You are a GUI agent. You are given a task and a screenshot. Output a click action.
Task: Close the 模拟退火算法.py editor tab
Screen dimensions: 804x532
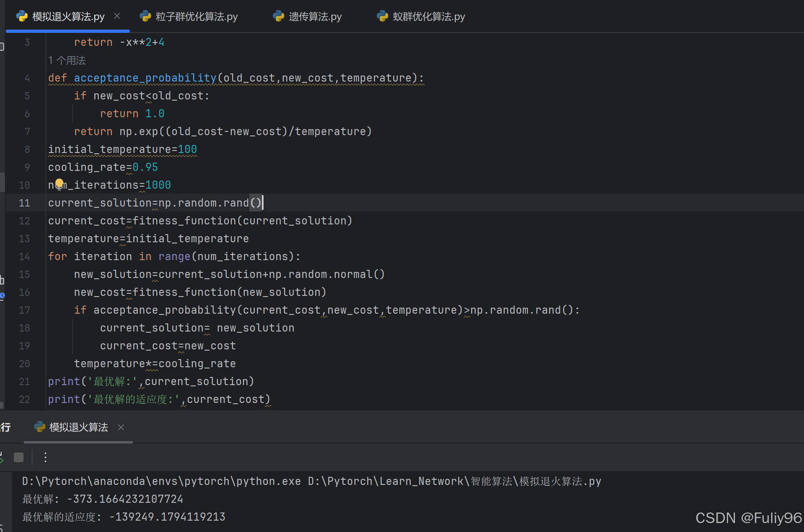pos(117,16)
